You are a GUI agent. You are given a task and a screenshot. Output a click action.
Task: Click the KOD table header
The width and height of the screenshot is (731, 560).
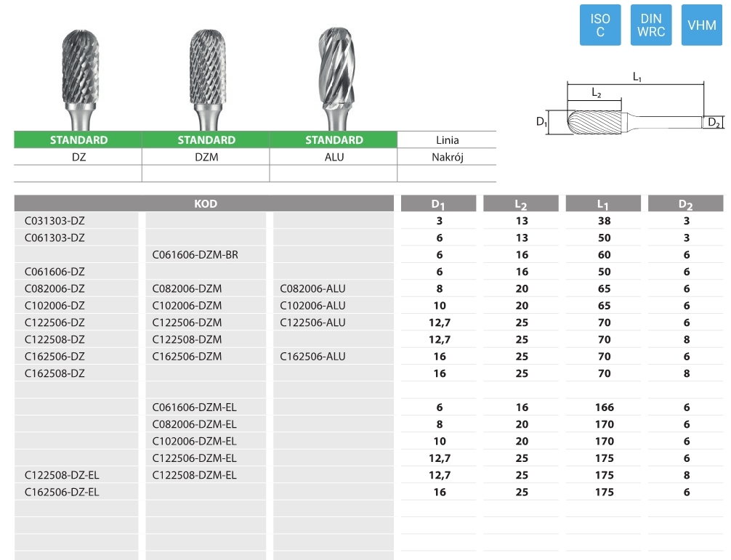pyautogui.click(x=206, y=204)
